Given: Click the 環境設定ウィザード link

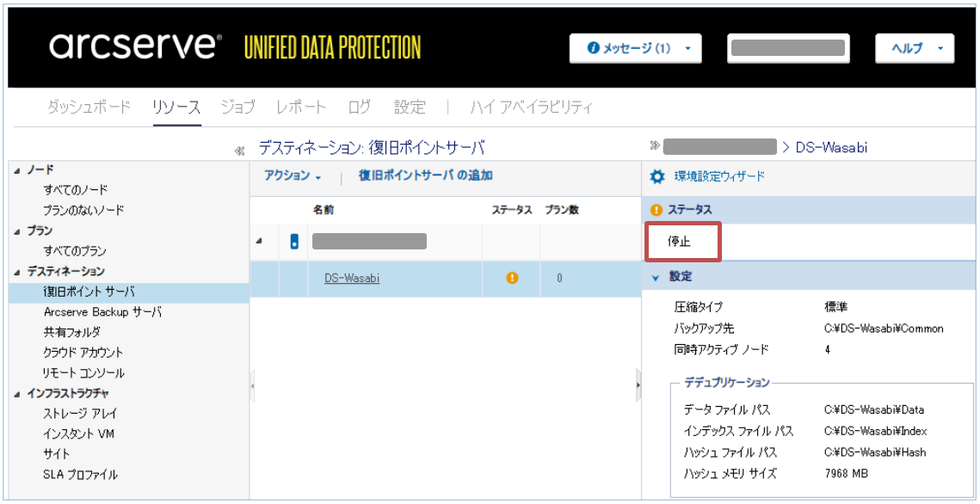Looking at the screenshot, I should [719, 176].
